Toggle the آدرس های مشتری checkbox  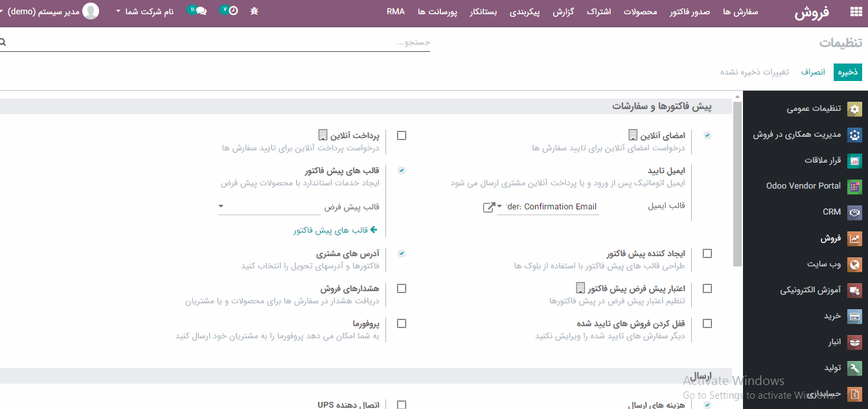(402, 253)
